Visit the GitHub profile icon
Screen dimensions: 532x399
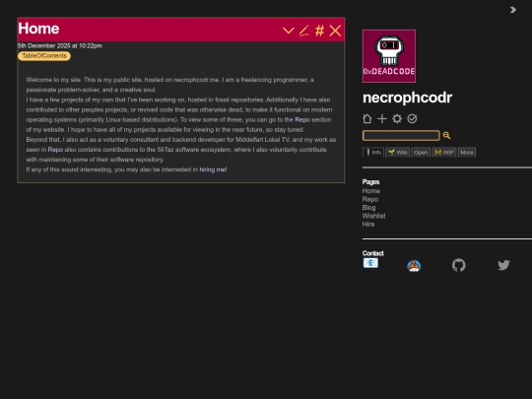[x=459, y=265]
